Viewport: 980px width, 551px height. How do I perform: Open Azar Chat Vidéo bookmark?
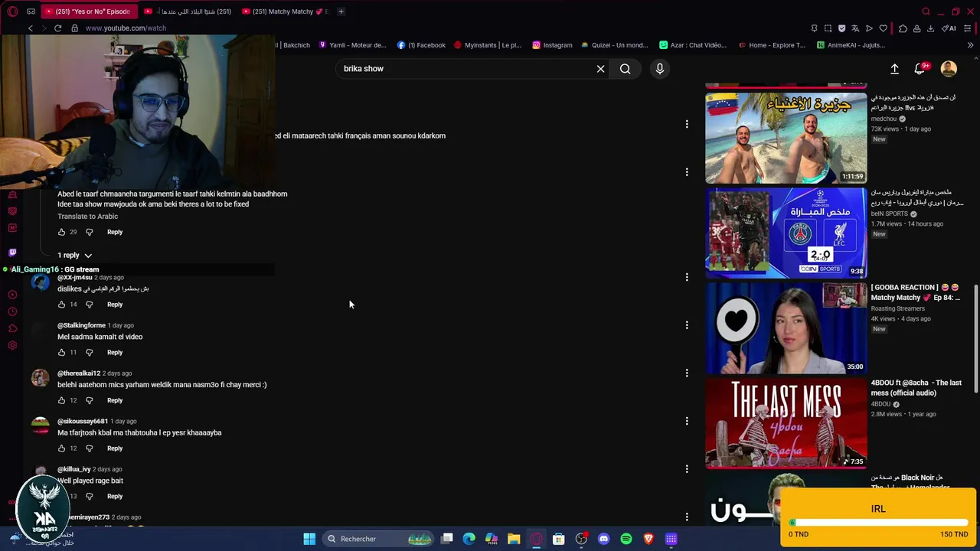point(693,45)
